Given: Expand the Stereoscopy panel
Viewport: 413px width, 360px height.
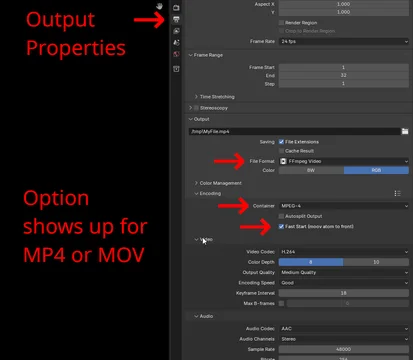Looking at the screenshot, I should coord(191,108).
